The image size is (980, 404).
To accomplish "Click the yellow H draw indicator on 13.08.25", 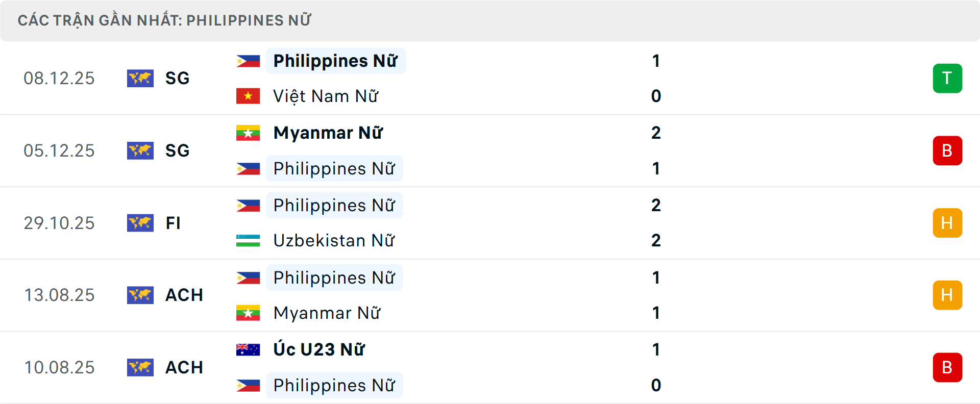I will 948,295.
